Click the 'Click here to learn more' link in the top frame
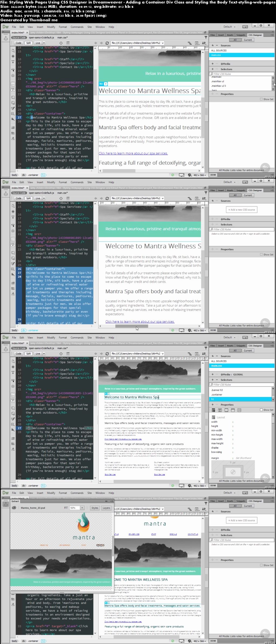Screen dimensions: 276x644 (x=133, y=153)
